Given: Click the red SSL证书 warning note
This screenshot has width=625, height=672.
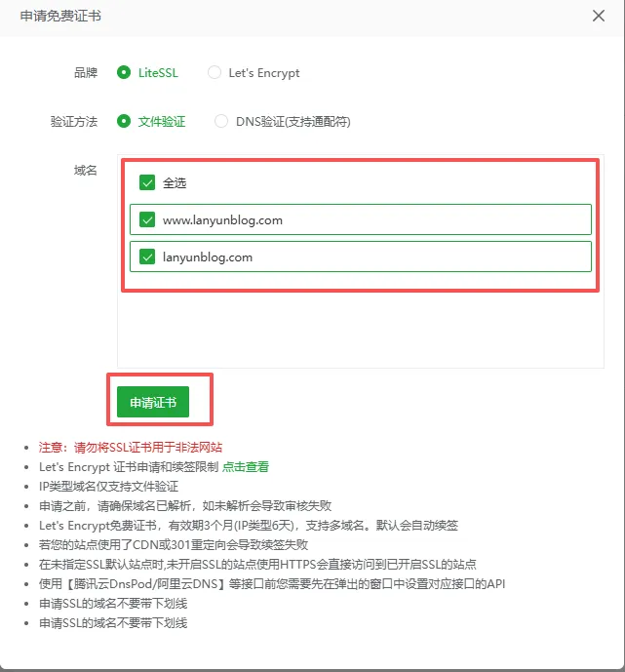Looking at the screenshot, I should [x=131, y=448].
